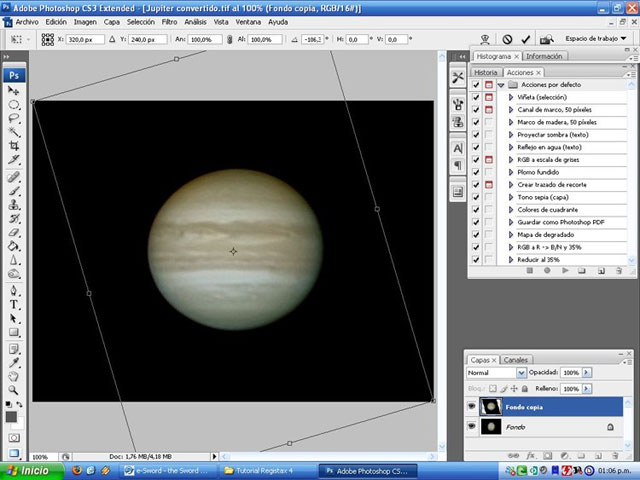Click the Windows Inicio start button
The height and width of the screenshot is (480, 640).
31,471
